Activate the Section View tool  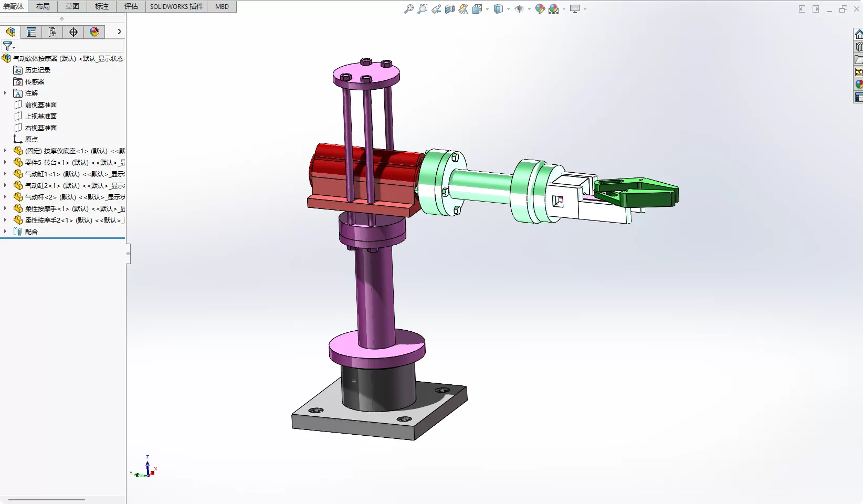450,9
